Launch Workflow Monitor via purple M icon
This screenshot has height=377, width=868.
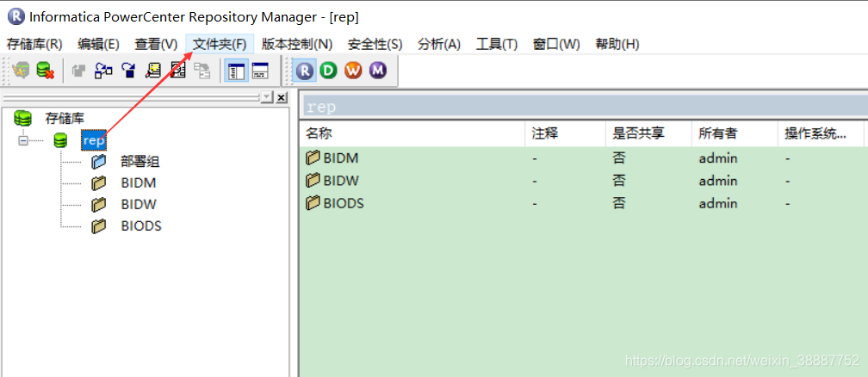click(377, 71)
